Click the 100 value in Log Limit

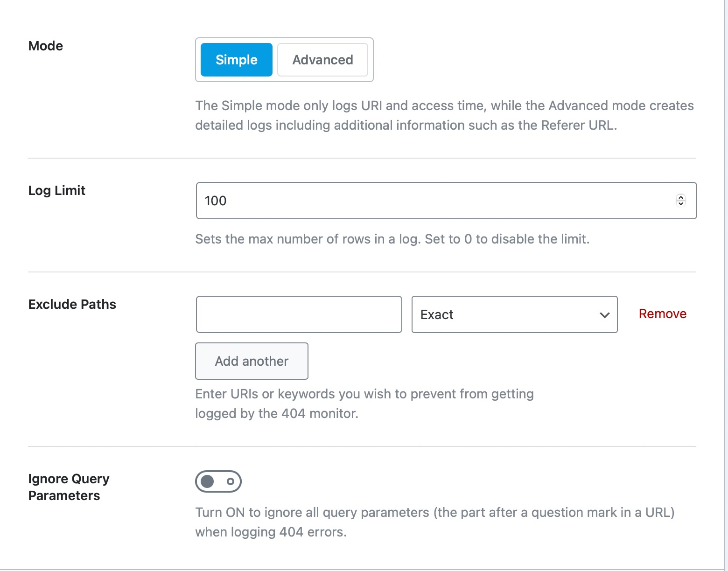click(216, 201)
